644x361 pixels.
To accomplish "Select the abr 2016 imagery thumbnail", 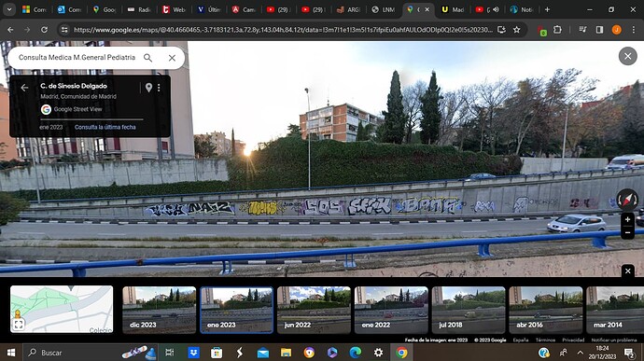I will (545, 310).
